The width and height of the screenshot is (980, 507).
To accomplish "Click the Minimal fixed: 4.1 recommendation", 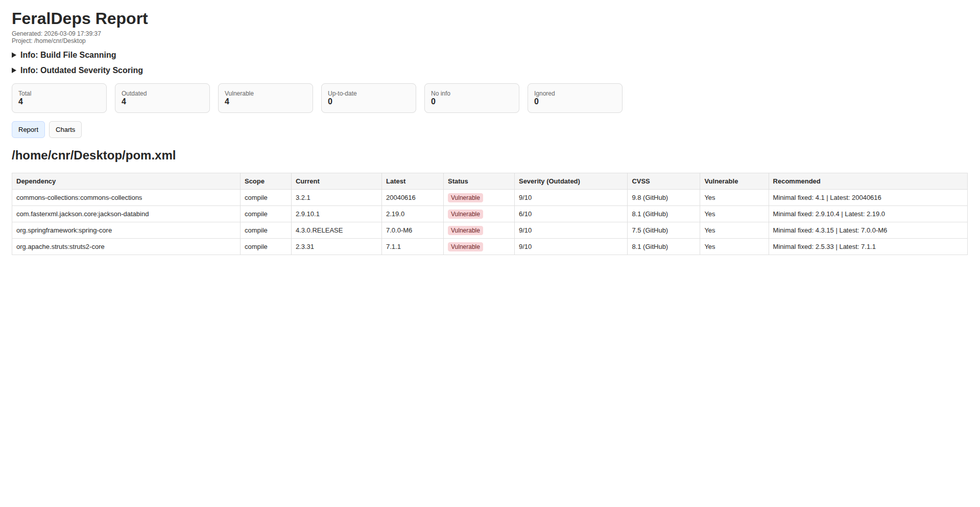I will click(827, 198).
